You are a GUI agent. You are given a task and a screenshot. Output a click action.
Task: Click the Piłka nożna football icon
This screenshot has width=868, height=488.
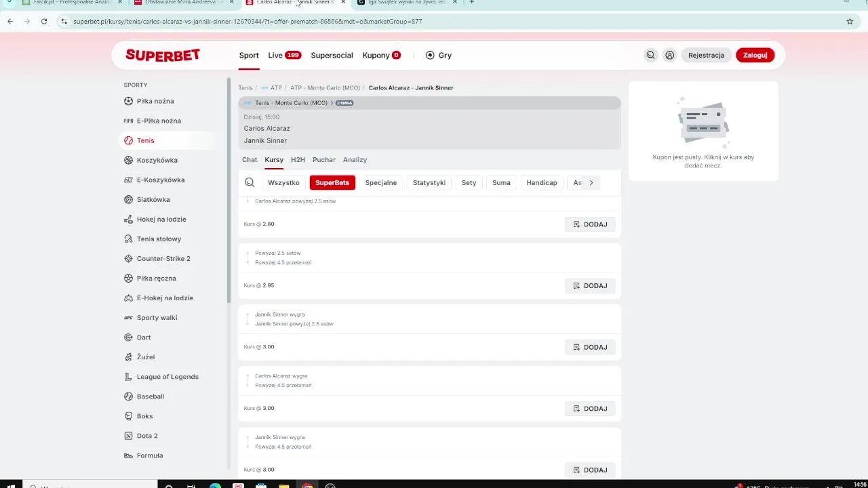click(128, 101)
